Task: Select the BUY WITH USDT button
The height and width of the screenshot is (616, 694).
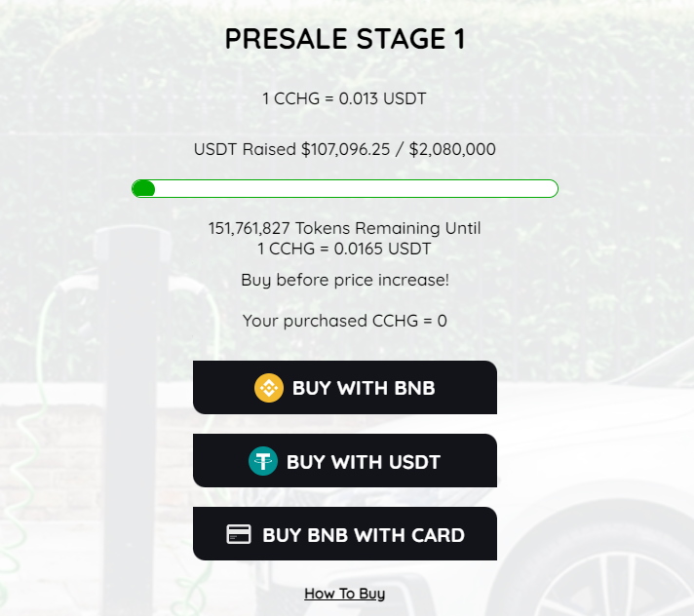Action: click(x=345, y=461)
